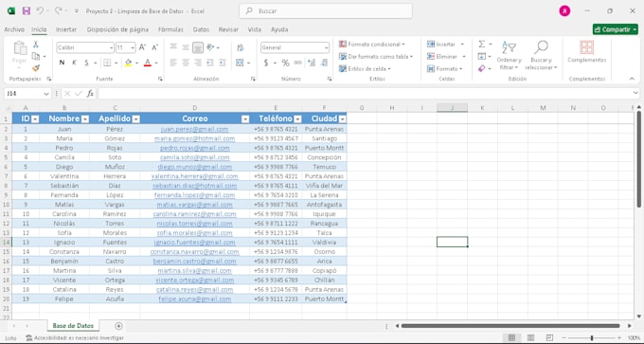Click the Redo arrow

coord(59,10)
